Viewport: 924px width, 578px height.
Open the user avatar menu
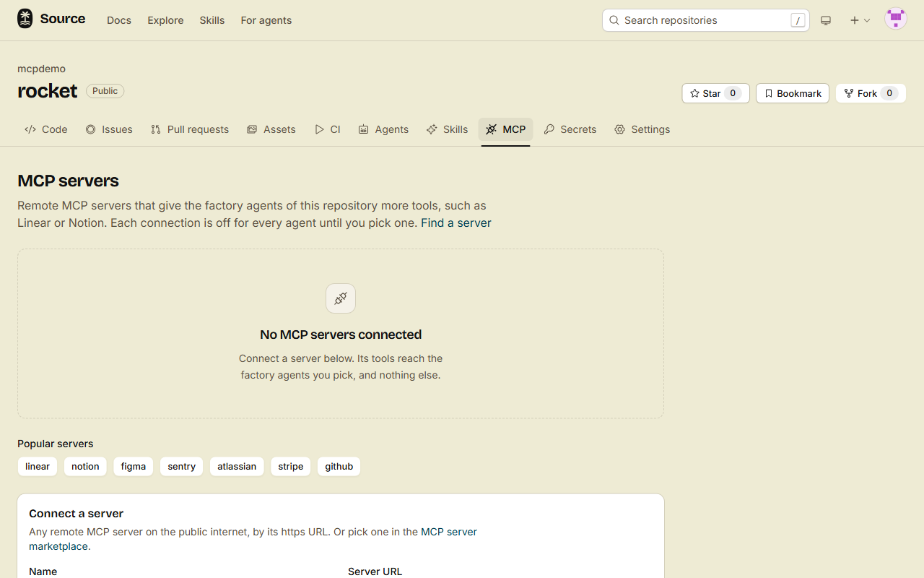(x=896, y=20)
